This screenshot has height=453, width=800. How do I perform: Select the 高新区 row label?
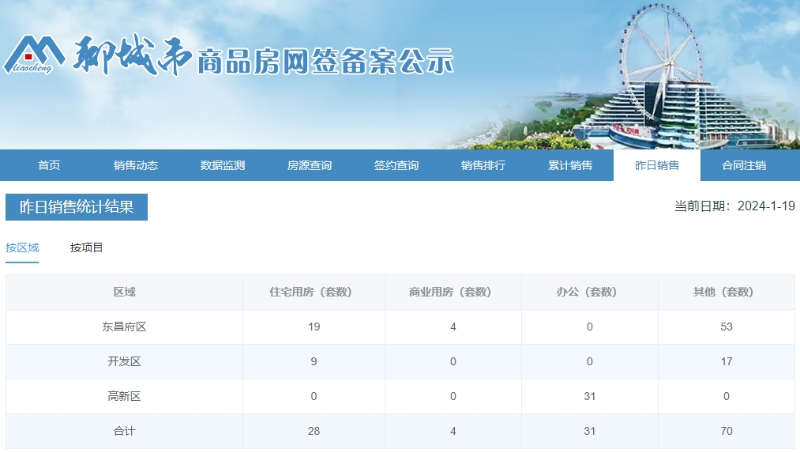(x=124, y=397)
